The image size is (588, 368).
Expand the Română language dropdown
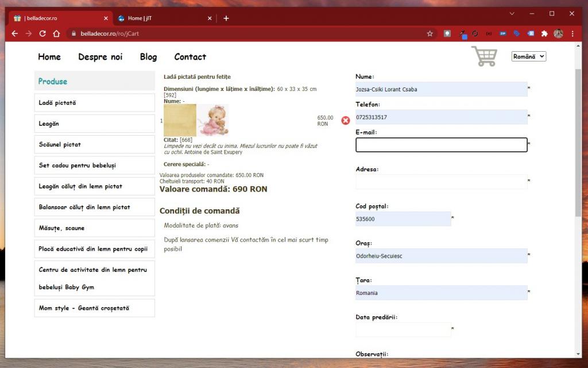click(x=528, y=56)
